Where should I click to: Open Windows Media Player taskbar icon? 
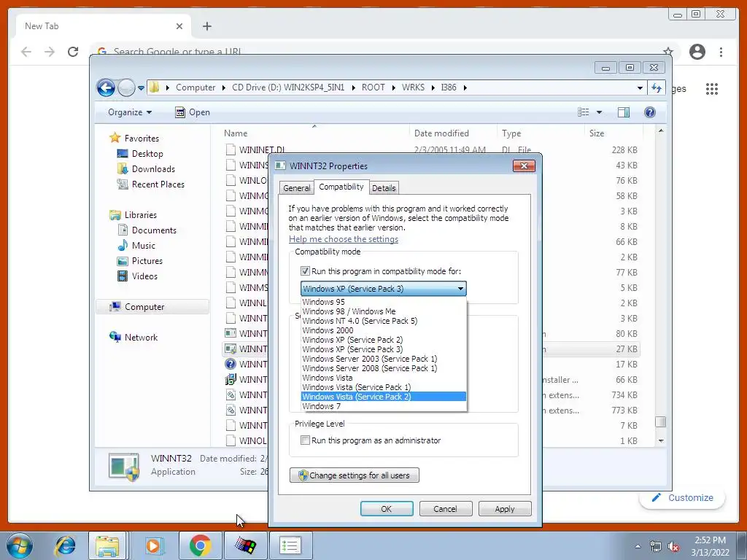click(x=153, y=545)
